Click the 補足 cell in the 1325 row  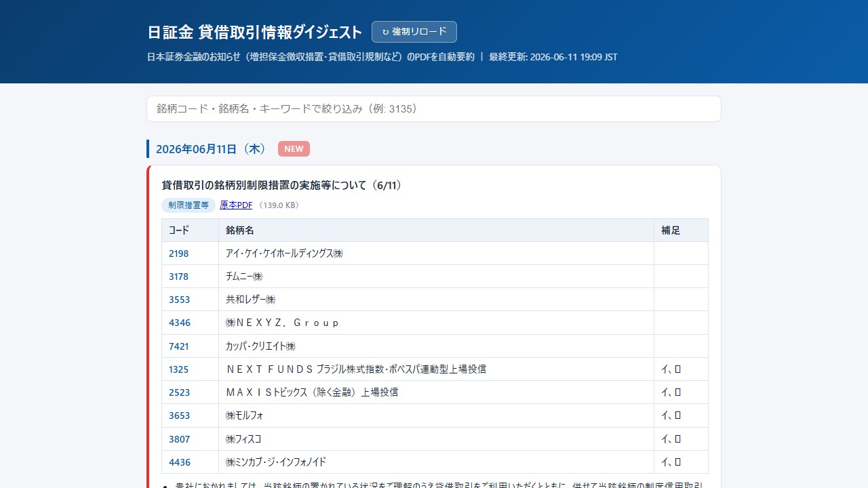(x=681, y=369)
